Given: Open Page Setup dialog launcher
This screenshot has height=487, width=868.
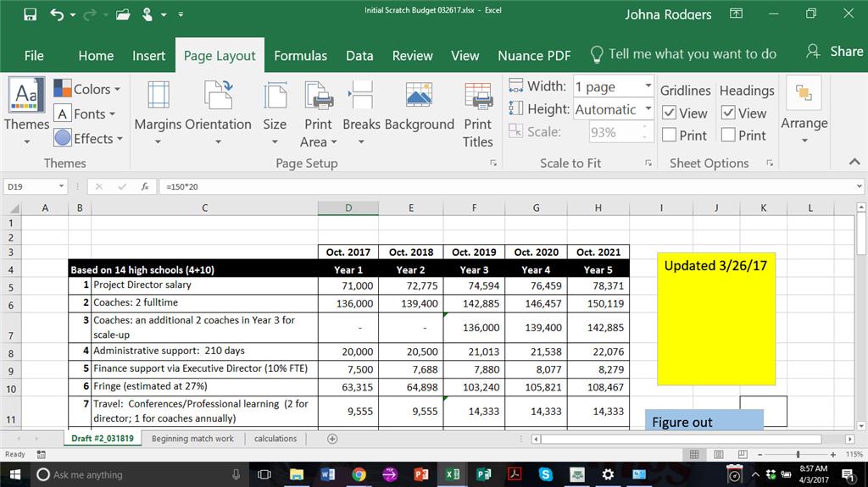Looking at the screenshot, I should pyautogui.click(x=492, y=163).
